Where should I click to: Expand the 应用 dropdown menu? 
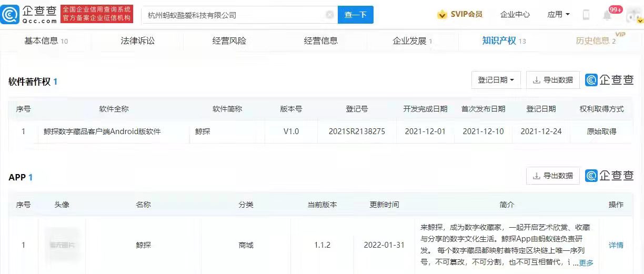click(558, 15)
